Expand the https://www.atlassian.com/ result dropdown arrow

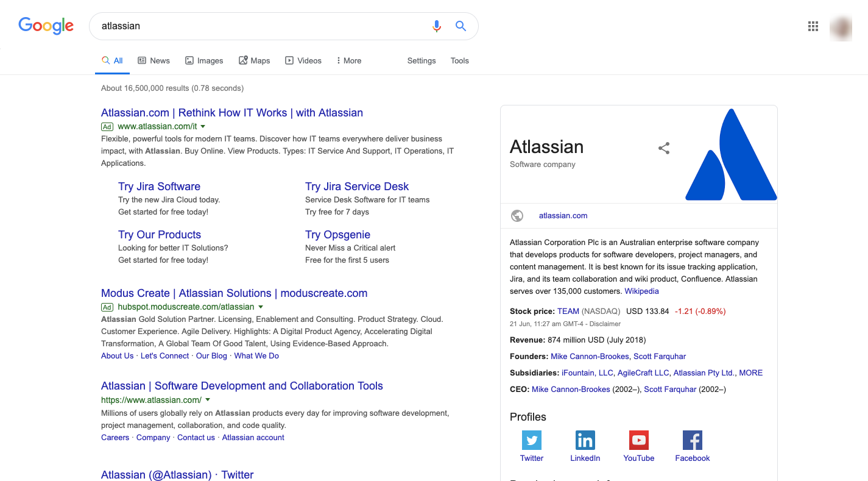[208, 401]
